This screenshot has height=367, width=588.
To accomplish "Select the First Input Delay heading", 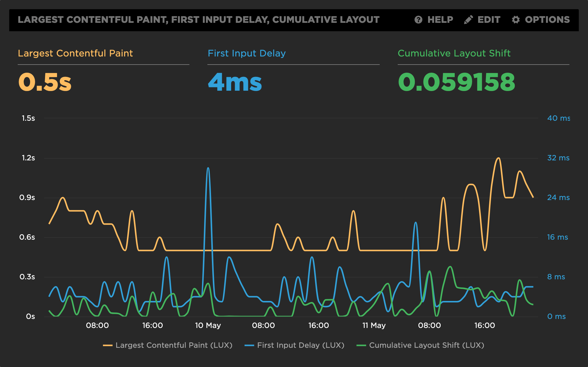I will (x=246, y=53).
